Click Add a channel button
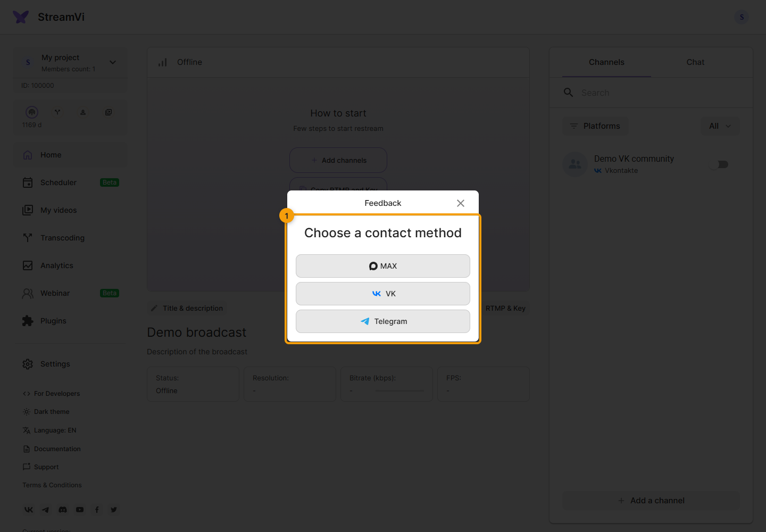Image resolution: width=766 pixels, height=532 pixels. click(651, 501)
